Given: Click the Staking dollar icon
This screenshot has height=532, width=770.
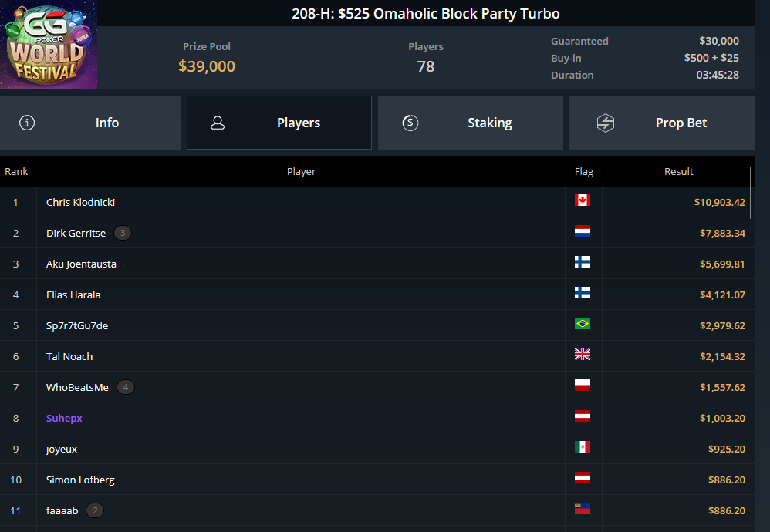Looking at the screenshot, I should (x=410, y=123).
